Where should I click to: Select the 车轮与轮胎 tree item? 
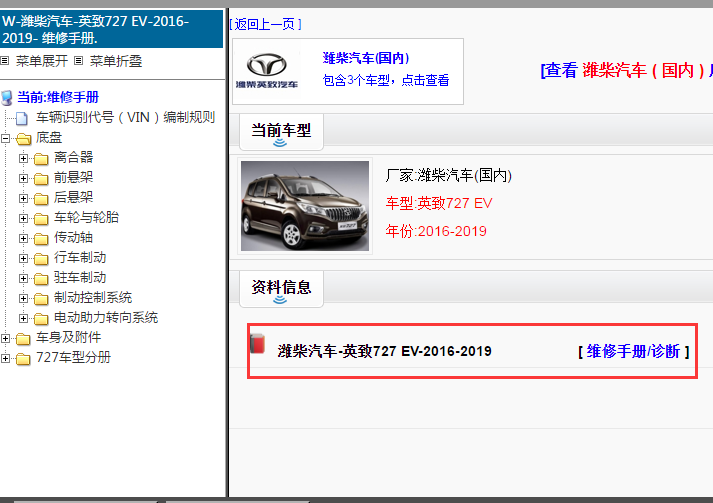(86, 217)
